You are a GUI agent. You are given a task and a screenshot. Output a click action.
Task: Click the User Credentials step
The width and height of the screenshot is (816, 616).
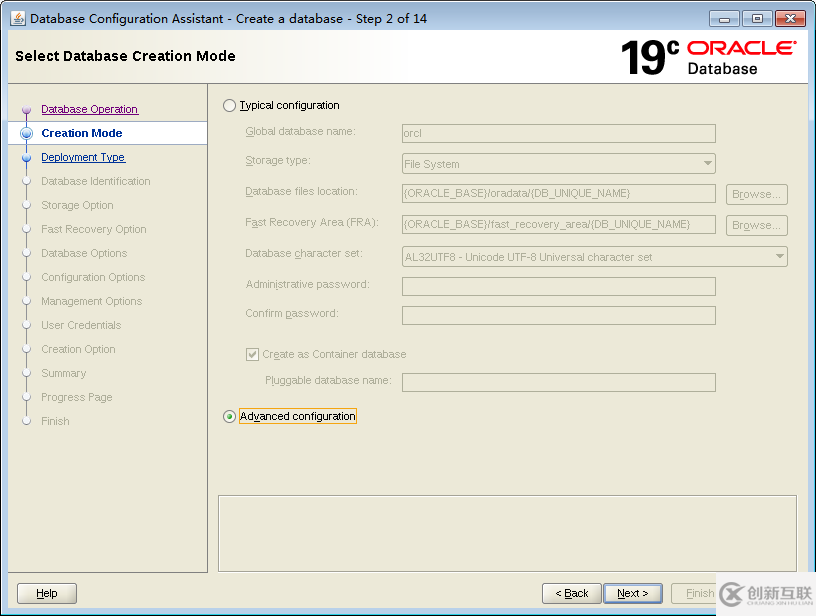coord(81,325)
